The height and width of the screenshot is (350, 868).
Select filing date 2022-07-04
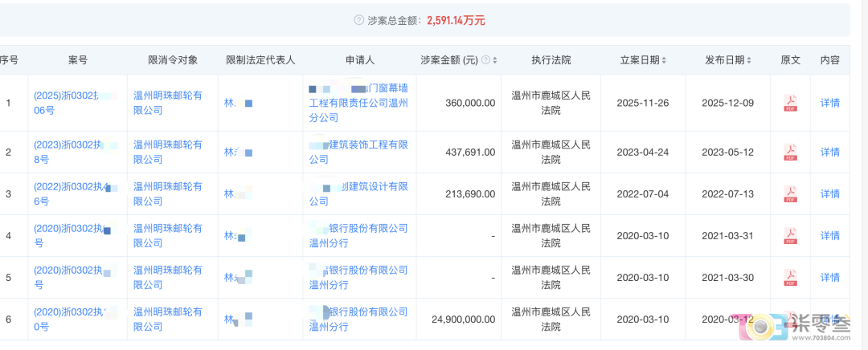point(643,194)
